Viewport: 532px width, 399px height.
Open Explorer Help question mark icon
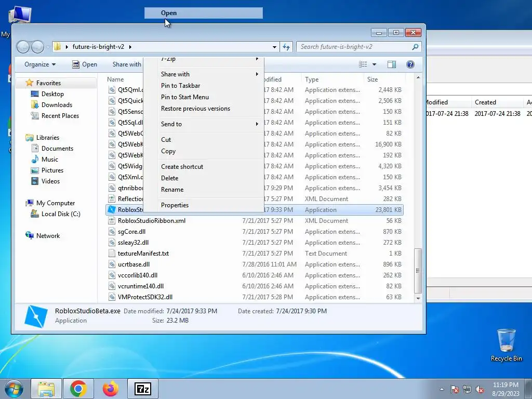pos(410,64)
